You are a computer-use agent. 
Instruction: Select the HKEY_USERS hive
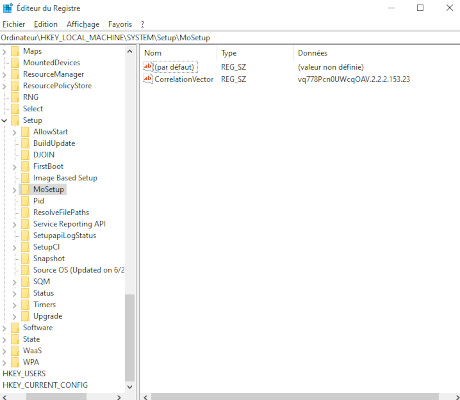[x=24, y=374]
